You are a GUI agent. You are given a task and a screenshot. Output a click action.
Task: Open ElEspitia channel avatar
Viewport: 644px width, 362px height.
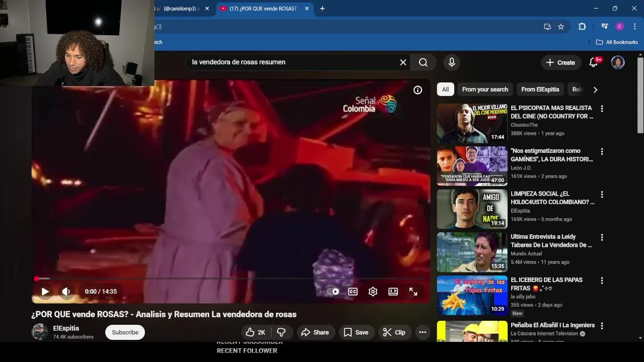(40, 332)
